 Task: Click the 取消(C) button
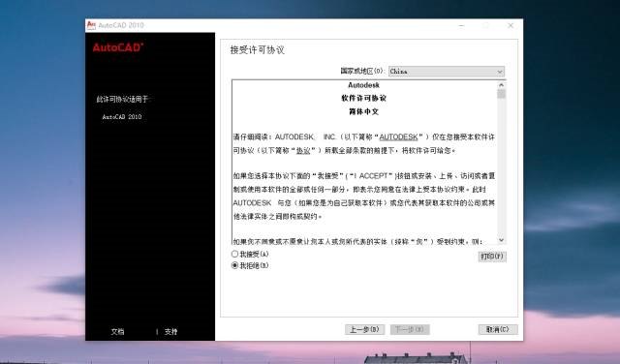pos(498,329)
